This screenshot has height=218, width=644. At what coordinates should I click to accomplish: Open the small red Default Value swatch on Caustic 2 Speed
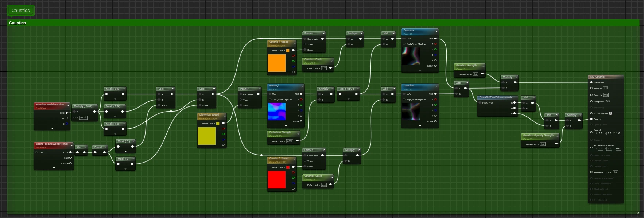pos(288,167)
